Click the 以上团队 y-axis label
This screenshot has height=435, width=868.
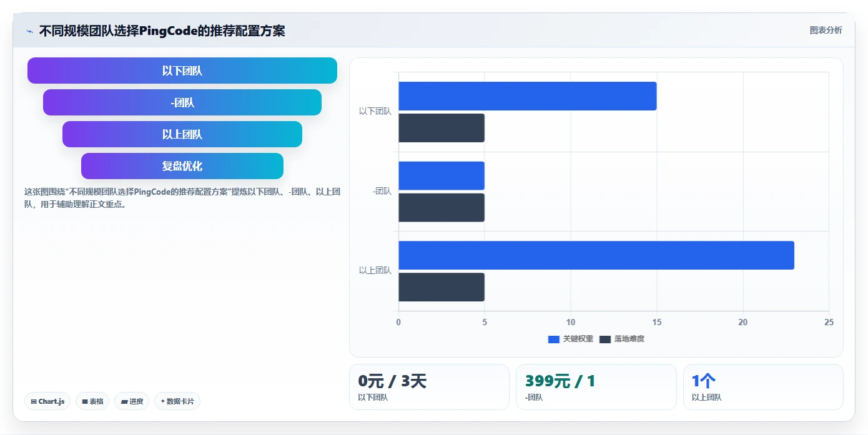pos(375,271)
